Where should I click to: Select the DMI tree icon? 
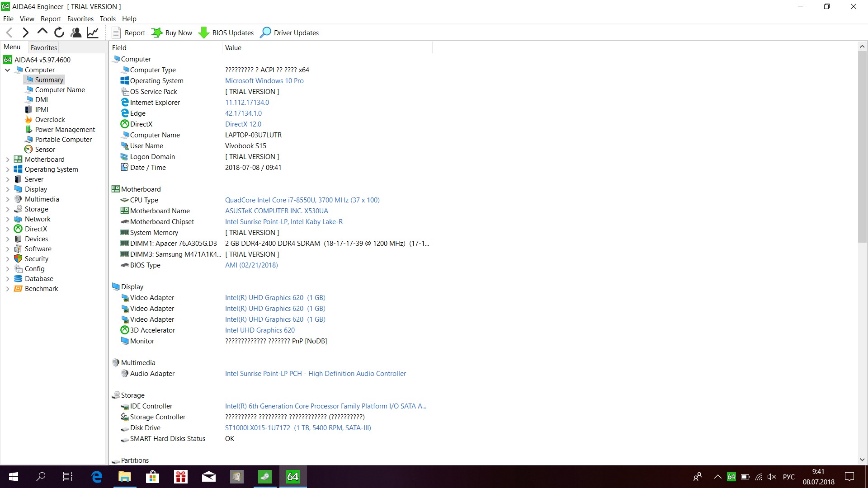(x=29, y=100)
